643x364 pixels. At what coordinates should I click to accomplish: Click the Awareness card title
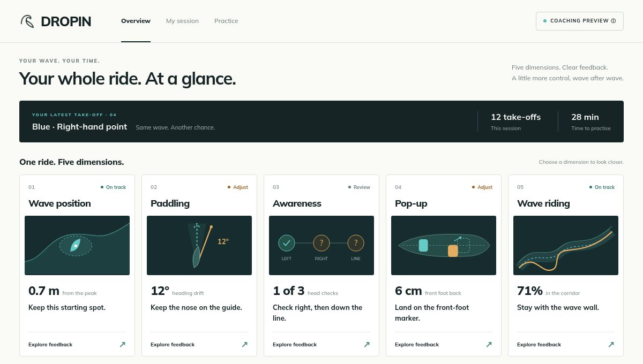[297, 203]
